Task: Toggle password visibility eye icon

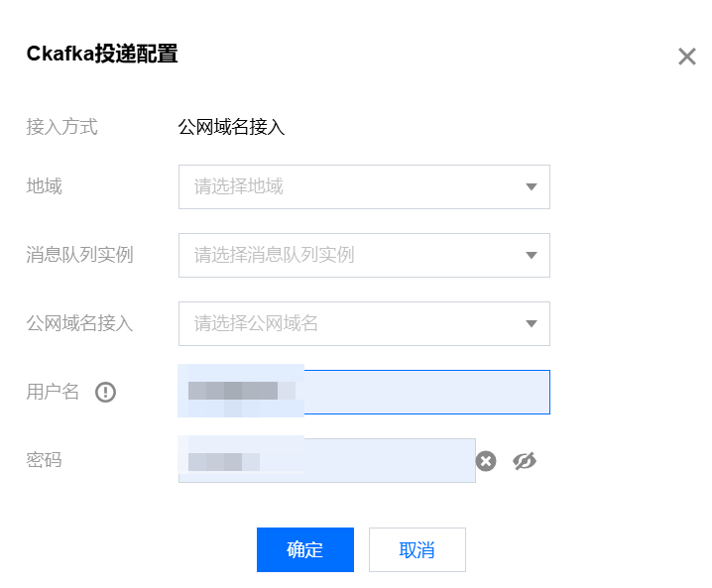Action: tap(525, 461)
